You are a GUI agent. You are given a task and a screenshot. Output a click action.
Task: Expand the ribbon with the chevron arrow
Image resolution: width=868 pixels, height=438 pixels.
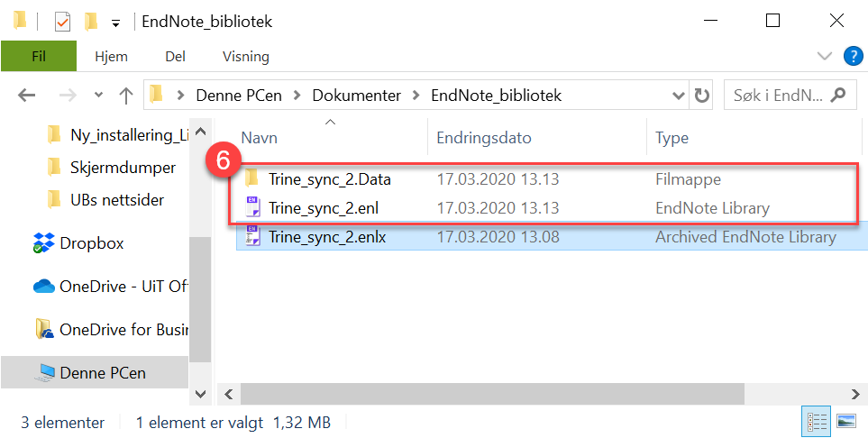click(824, 56)
